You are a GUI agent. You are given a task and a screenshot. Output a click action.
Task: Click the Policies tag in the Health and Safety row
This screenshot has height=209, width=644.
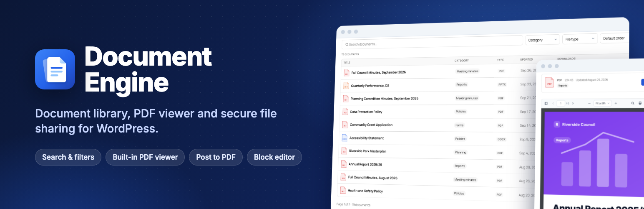pyautogui.click(x=459, y=194)
